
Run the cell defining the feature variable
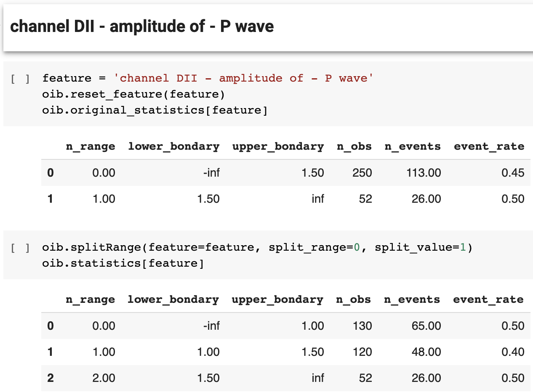click(21, 79)
